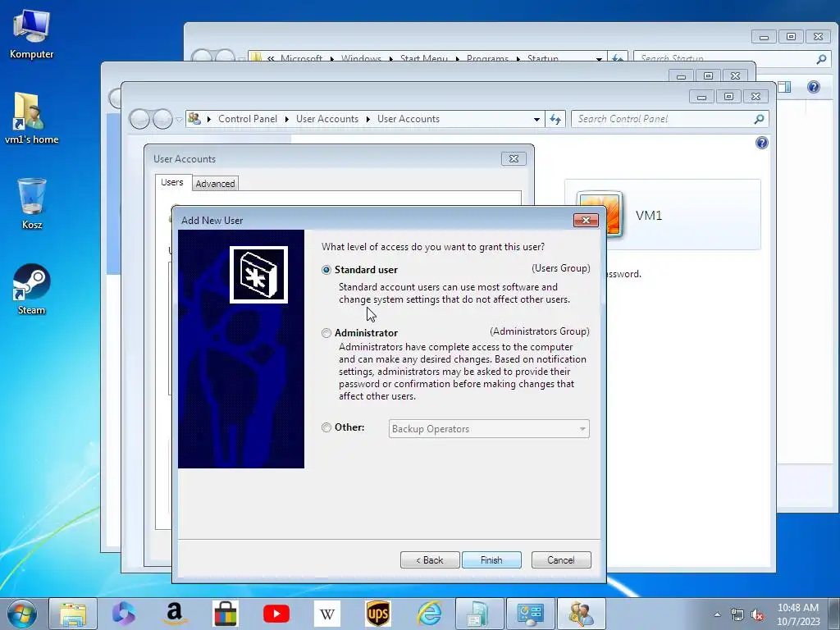This screenshot has width=840, height=630.
Task: Click the network tray icon
Action: pos(737,614)
